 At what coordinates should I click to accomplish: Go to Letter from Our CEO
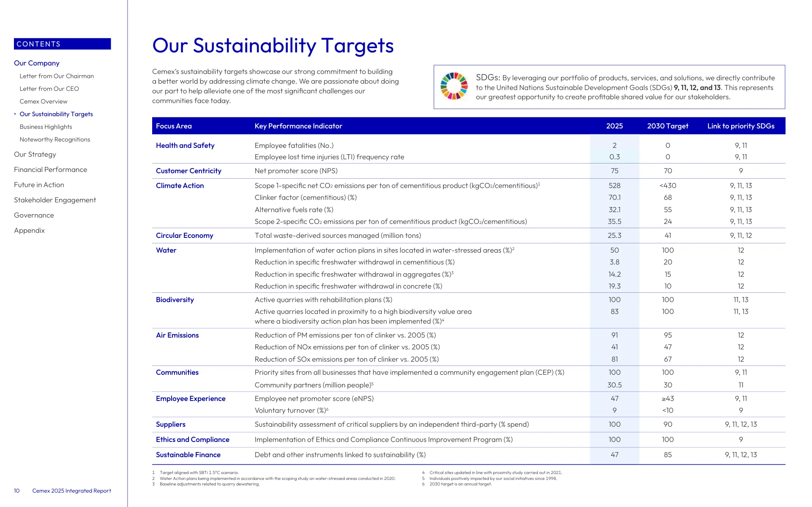point(49,89)
